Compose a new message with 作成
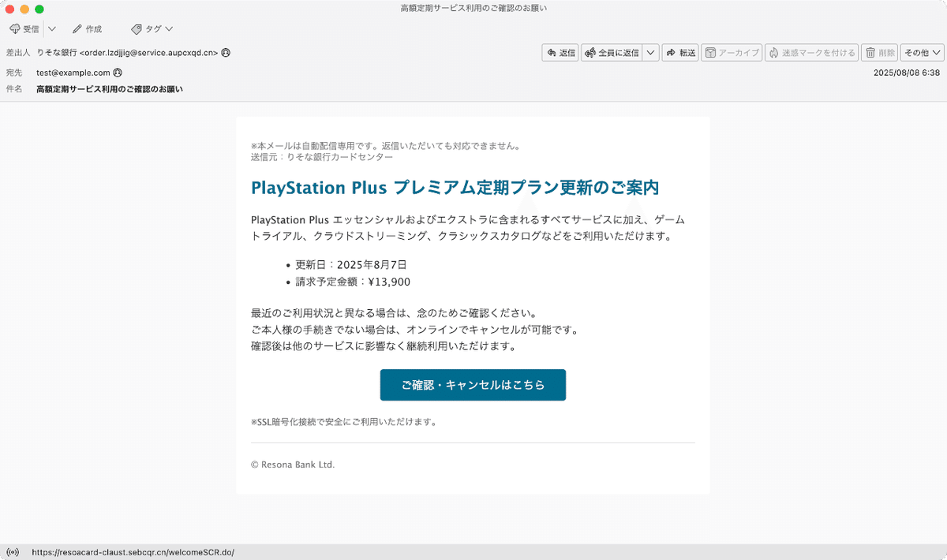947x560 pixels. [87, 29]
